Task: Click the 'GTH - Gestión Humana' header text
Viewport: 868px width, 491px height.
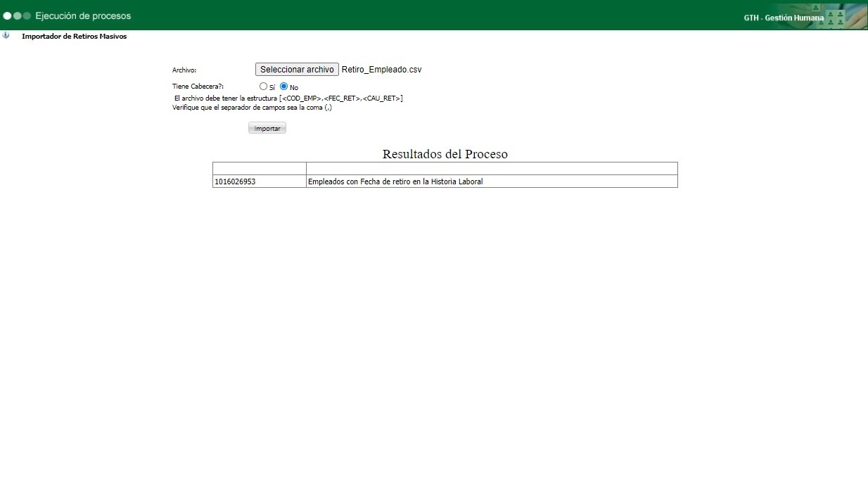Action: coord(784,18)
